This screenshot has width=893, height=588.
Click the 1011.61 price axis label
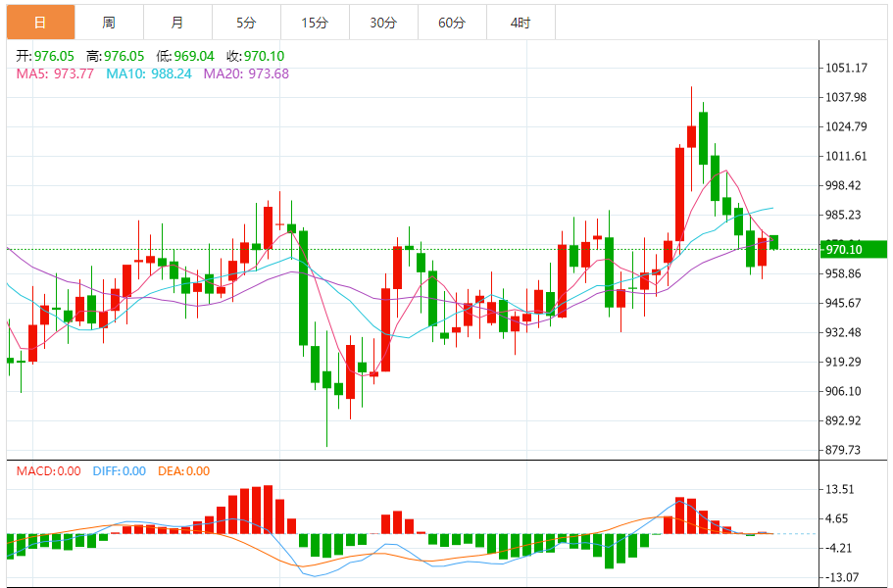pyautogui.click(x=846, y=156)
